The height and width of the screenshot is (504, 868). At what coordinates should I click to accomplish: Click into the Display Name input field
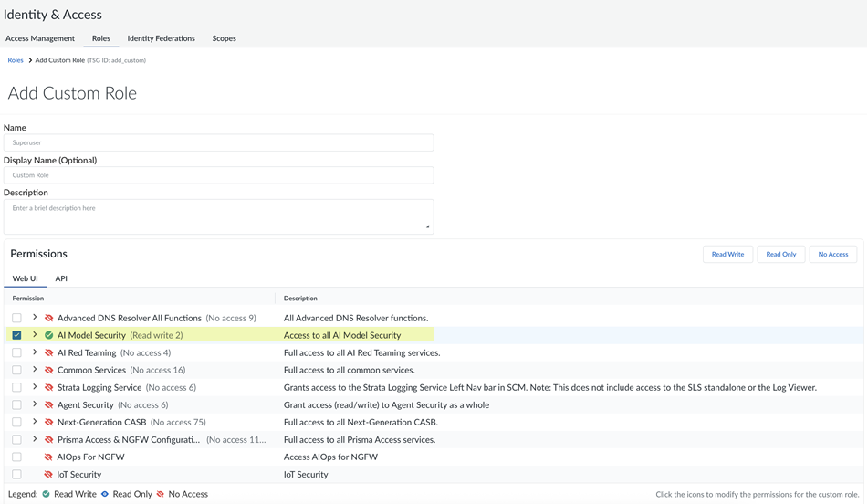[218, 175]
